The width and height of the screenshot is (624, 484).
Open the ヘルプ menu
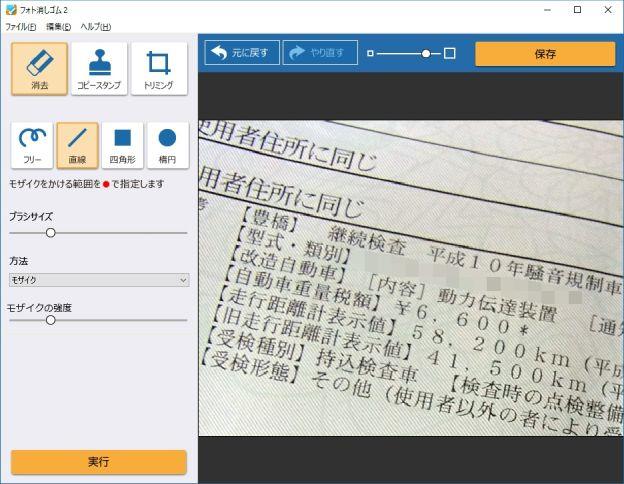pos(96,27)
